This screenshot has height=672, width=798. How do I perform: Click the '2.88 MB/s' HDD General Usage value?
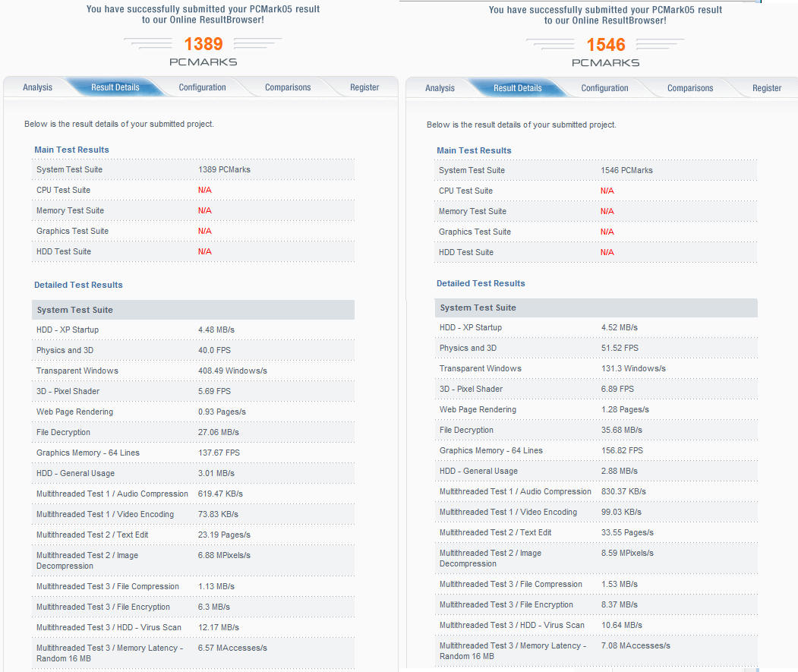coord(620,471)
